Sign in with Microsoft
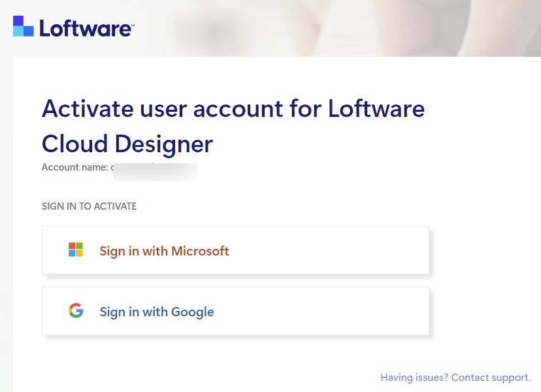Screen dimensions: 541x392 (235, 250)
